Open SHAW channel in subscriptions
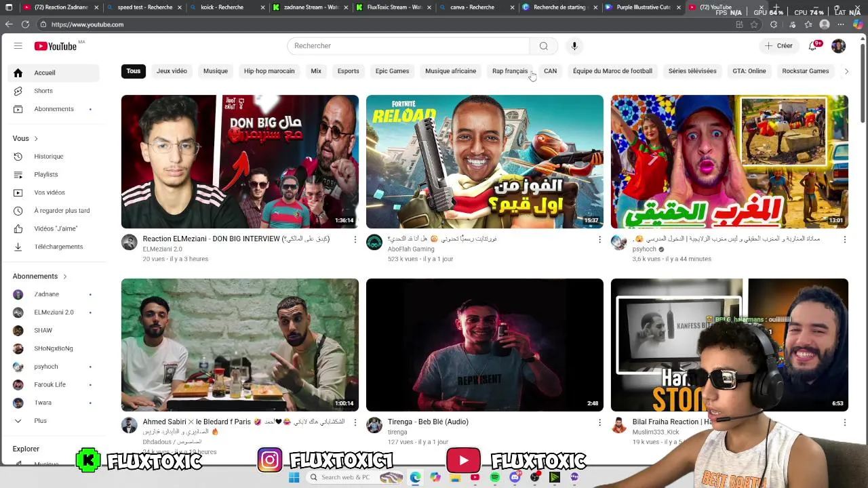868x488 pixels. tap(54, 331)
